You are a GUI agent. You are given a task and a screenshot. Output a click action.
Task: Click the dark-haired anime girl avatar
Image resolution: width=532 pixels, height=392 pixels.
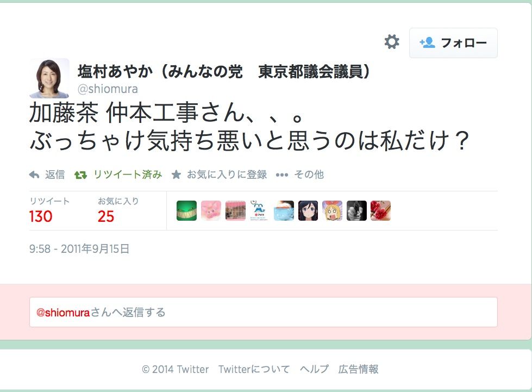click(308, 210)
